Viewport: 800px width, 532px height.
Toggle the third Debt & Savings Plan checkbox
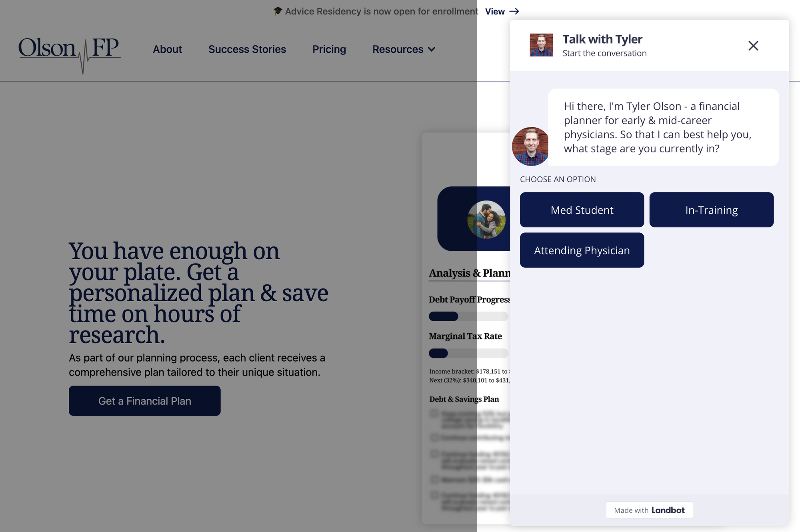pyautogui.click(x=434, y=454)
